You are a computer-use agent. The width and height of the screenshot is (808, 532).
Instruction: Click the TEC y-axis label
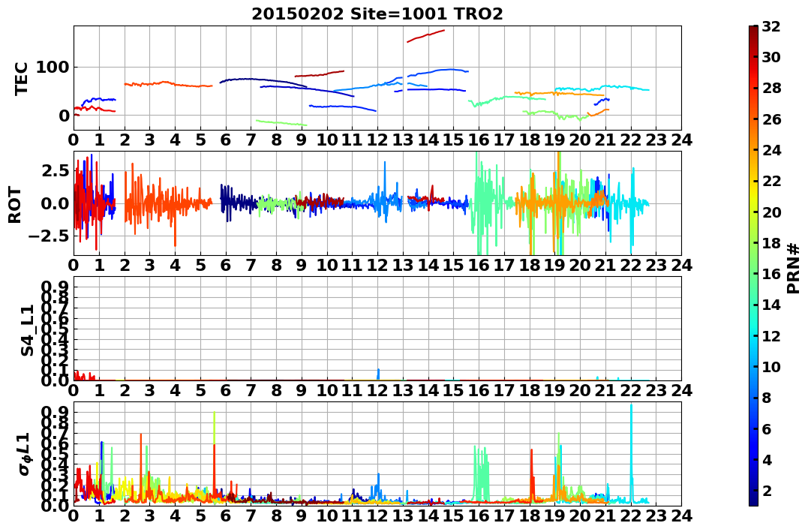pyautogui.click(x=20, y=78)
